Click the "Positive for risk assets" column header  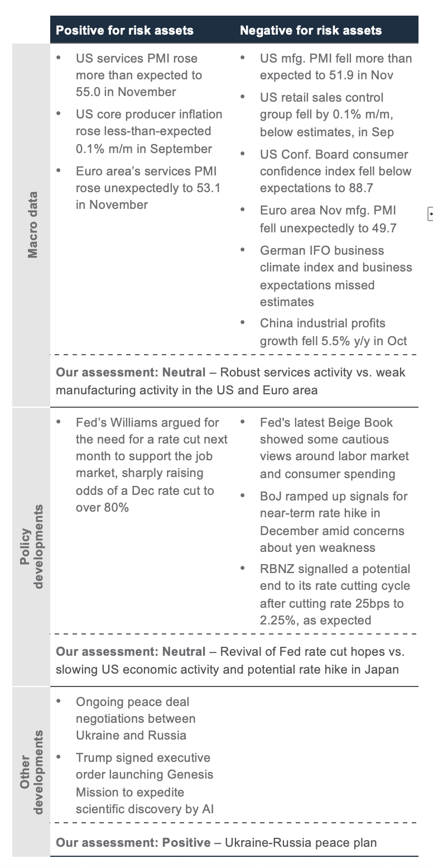(124, 30)
